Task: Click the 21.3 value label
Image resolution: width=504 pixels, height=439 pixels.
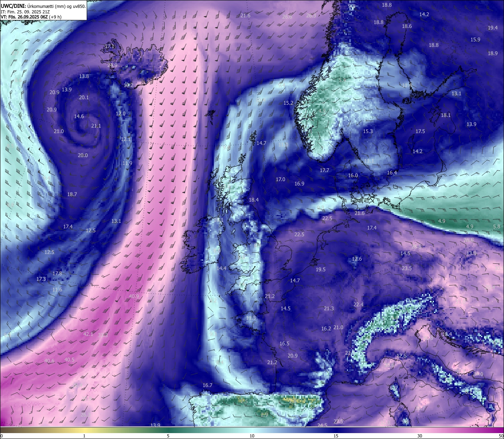Action: (x=329, y=308)
